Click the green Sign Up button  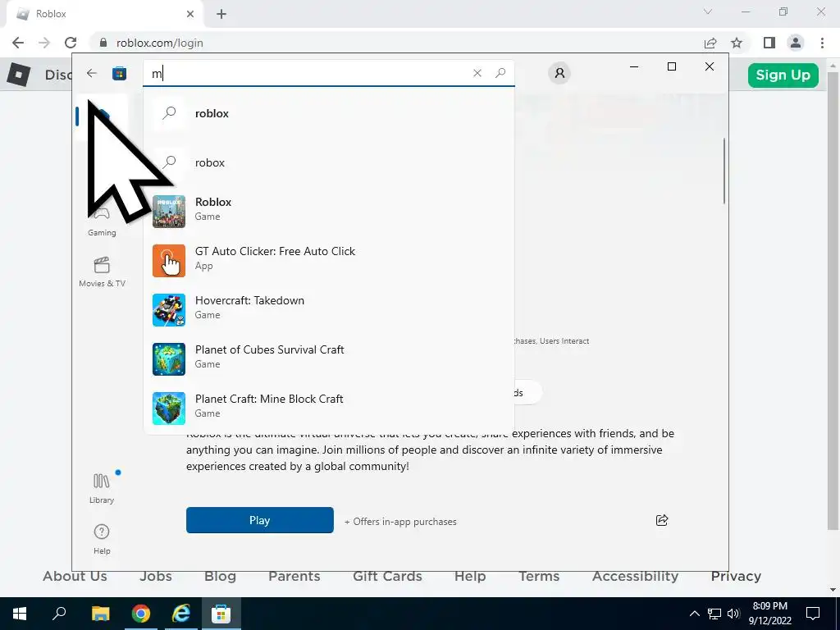[x=783, y=75]
